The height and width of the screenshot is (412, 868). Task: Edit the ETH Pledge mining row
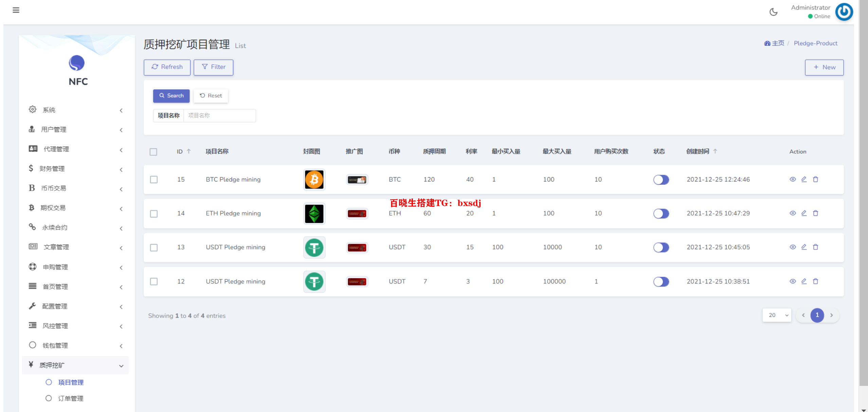(804, 213)
